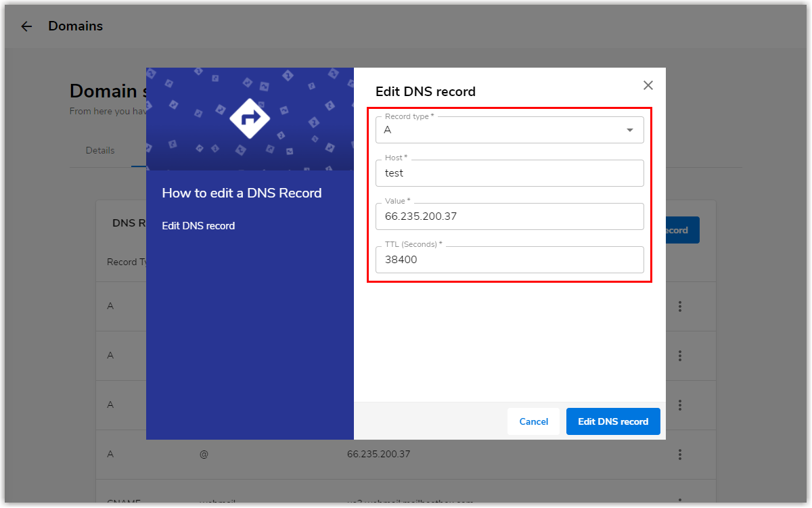
Task: Confirm with the Edit DNS record button
Action: (x=613, y=421)
